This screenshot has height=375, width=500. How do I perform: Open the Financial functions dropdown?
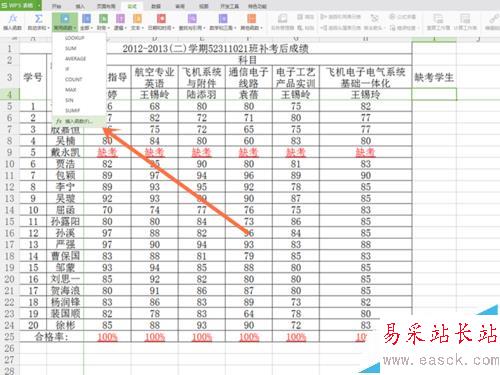point(103,22)
